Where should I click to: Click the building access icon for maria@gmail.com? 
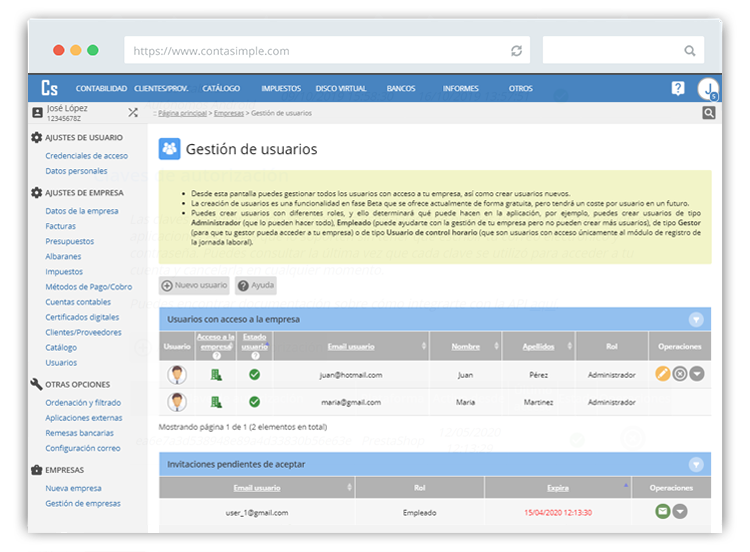point(216,402)
